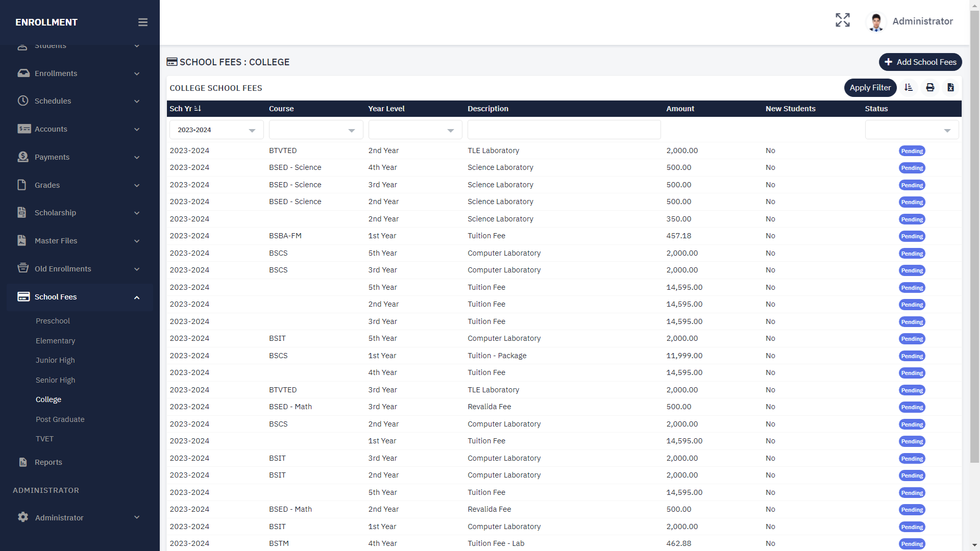Open the Status filter dropdown
This screenshot has height=551, width=980.
tap(912, 130)
